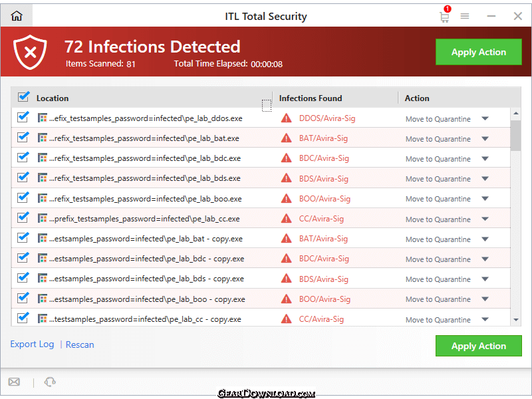The image size is (532, 399).
Task: Expand action dropdown for pe_lab_bdc.exe row
Action: coord(485,158)
